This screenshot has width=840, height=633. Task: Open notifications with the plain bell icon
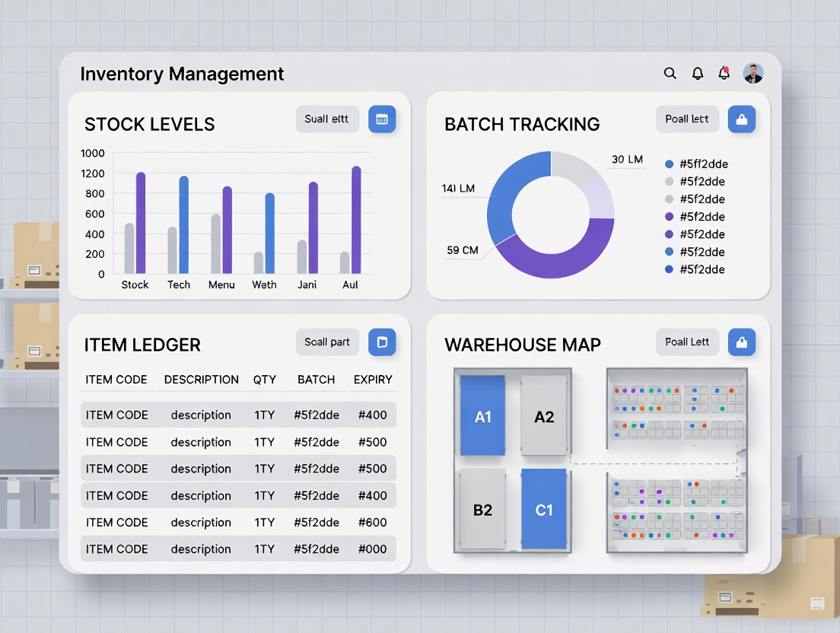(697, 73)
